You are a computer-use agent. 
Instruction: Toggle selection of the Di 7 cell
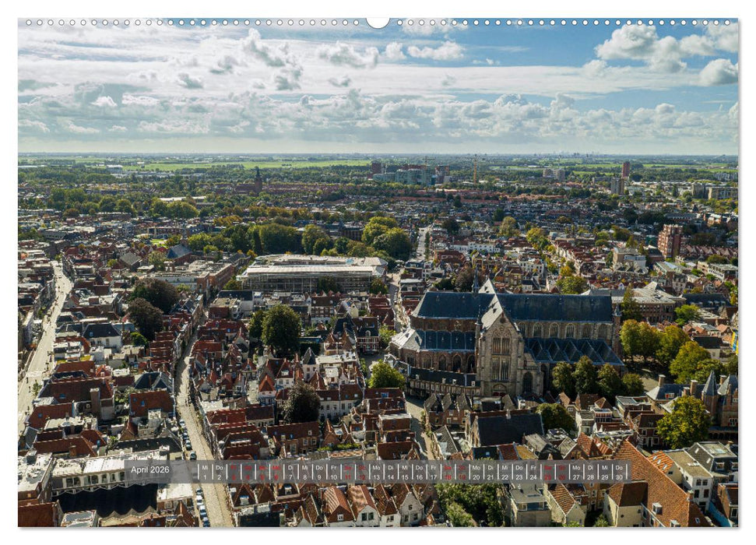pos(291,472)
